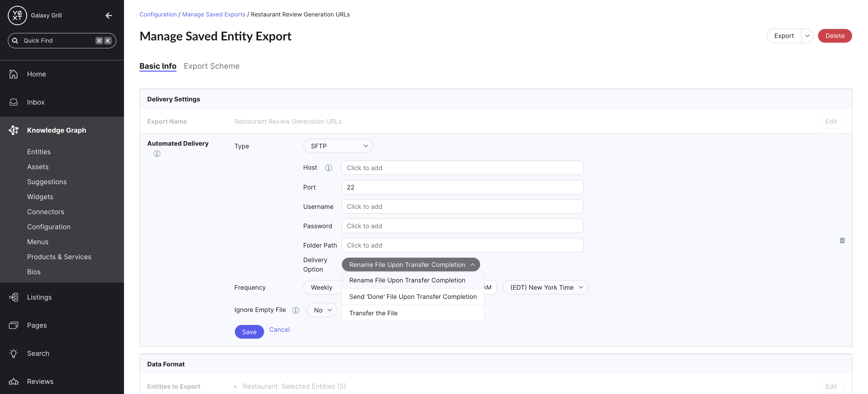Click into the Username input field
868x394 pixels.
point(462,207)
